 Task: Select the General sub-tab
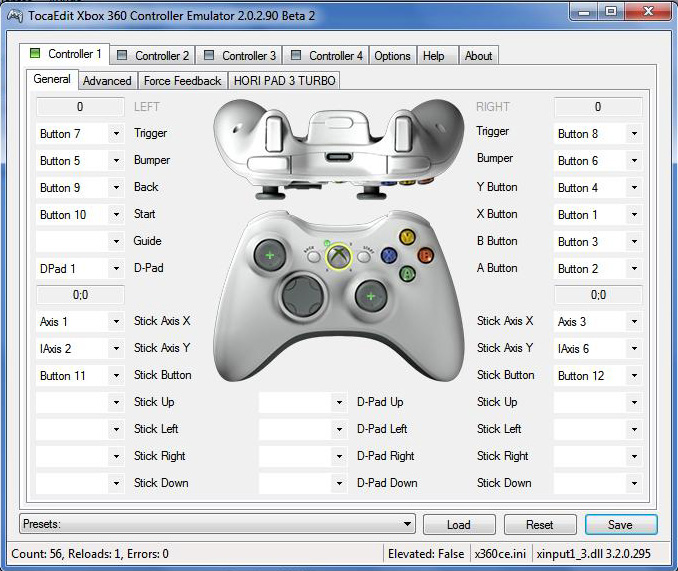pyautogui.click(x=52, y=79)
